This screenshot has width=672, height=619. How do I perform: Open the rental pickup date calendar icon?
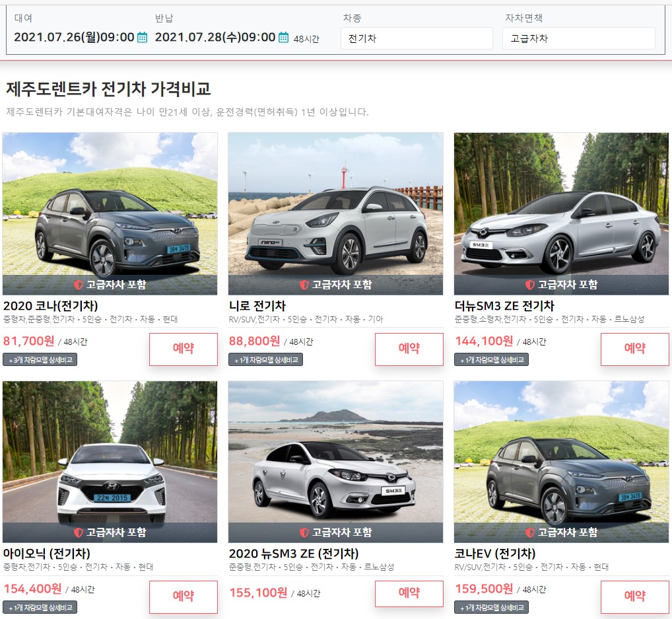pyautogui.click(x=143, y=37)
